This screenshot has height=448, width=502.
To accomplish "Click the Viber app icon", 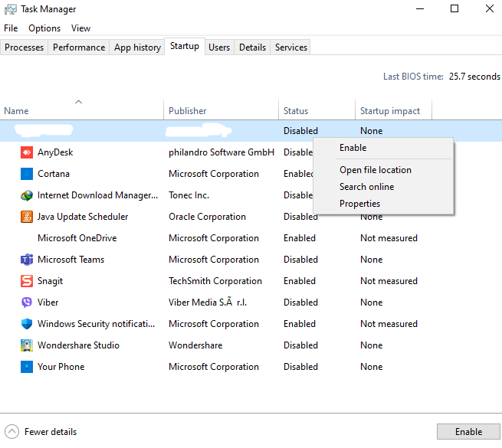I will pos(27,302).
